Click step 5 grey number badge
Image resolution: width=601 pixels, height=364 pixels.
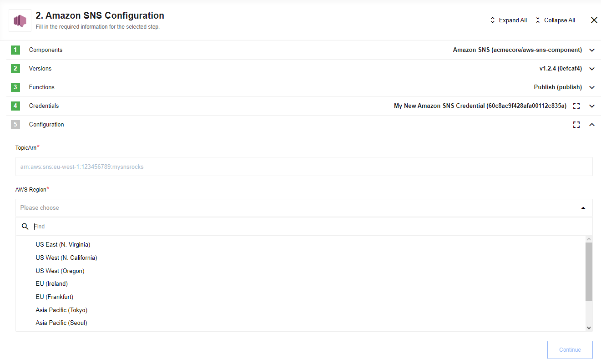[x=15, y=125]
